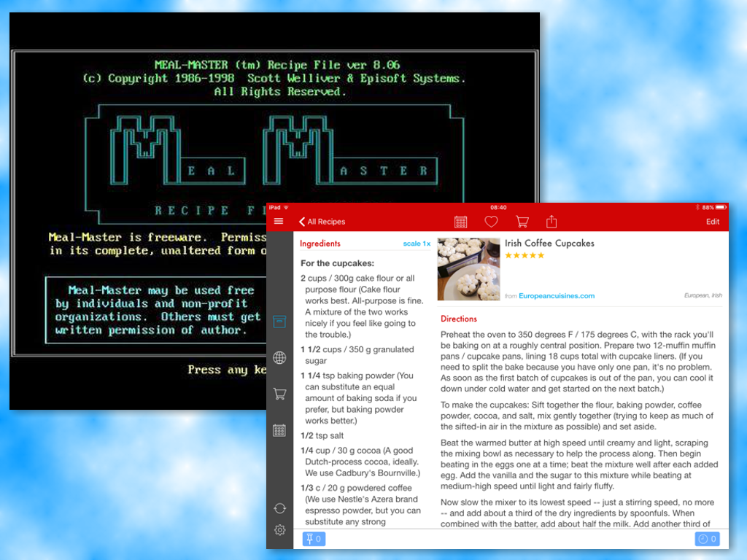Show the grocery list from the sidebar cart
Viewport: 747px width, 560px height.
279,394
